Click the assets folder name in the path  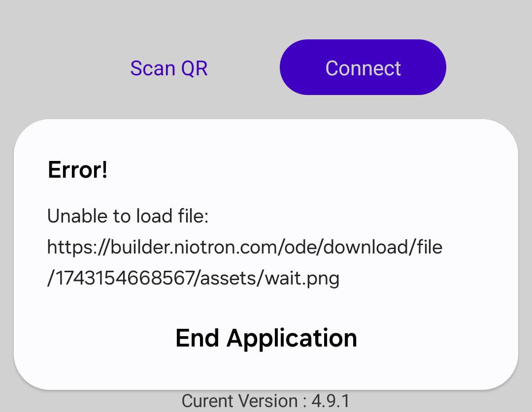228,279
